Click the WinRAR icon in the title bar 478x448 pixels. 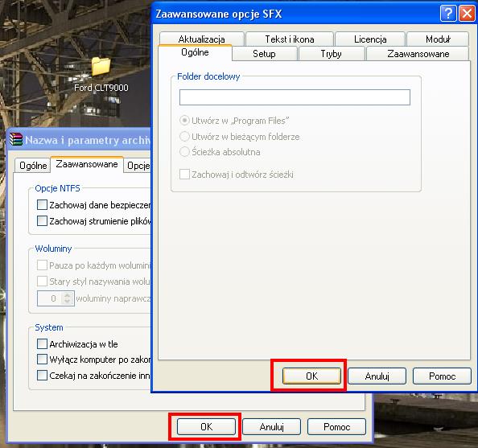coord(16,140)
